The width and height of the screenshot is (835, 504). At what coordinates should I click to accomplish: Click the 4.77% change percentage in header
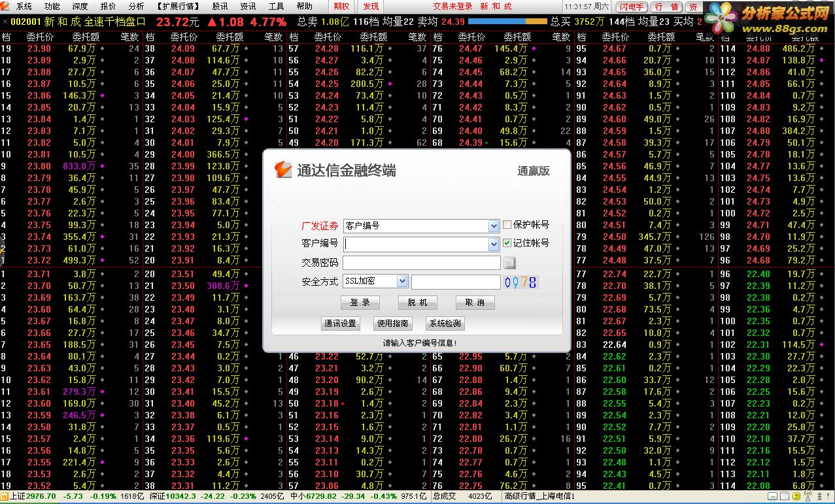pos(267,22)
